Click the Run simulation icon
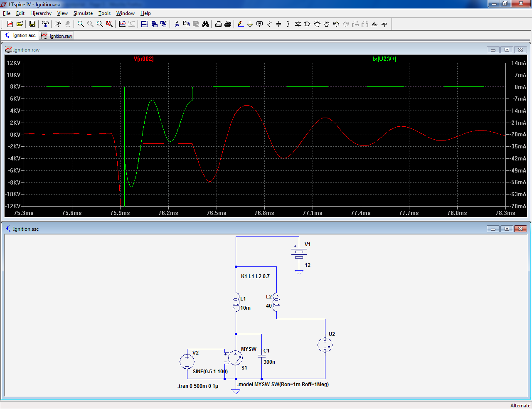532x409 pixels. (x=58, y=24)
